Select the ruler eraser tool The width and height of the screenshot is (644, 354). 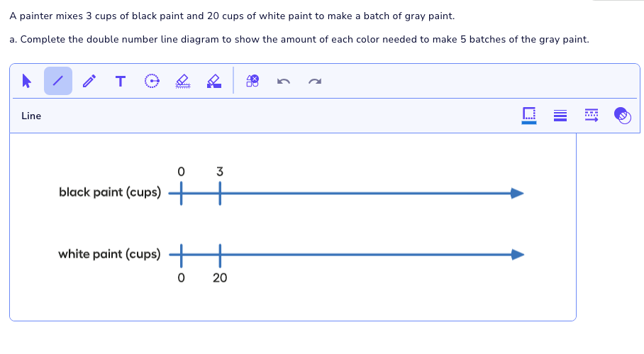[182, 82]
